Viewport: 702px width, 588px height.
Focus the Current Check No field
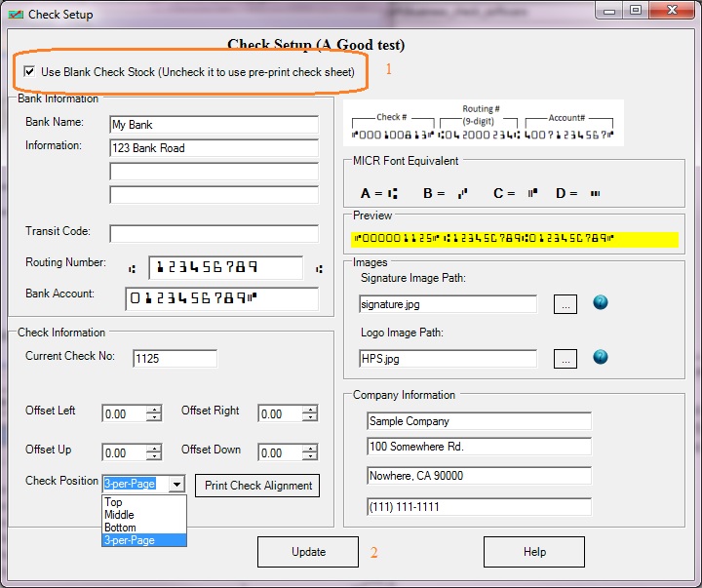click(x=175, y=359)
